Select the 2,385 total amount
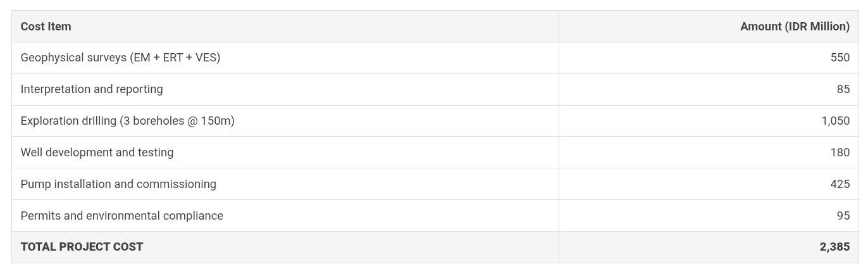 pyautogui.click(x=834, y=247)
